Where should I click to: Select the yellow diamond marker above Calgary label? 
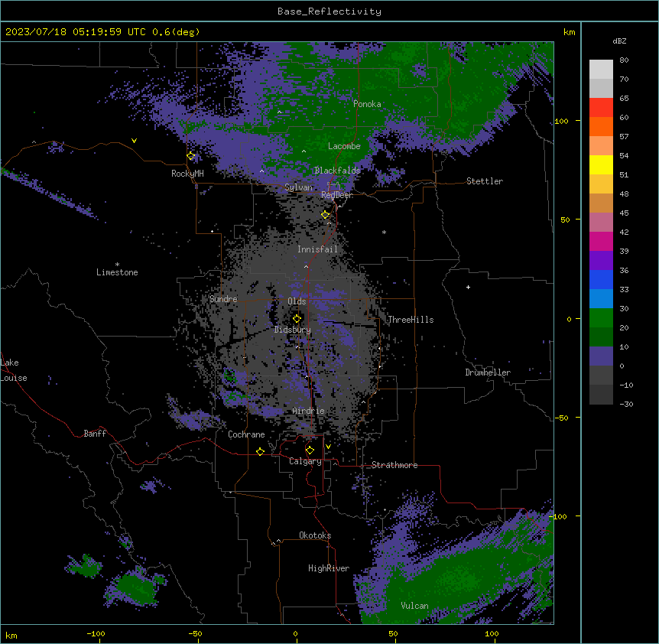[x=310, y=450]
